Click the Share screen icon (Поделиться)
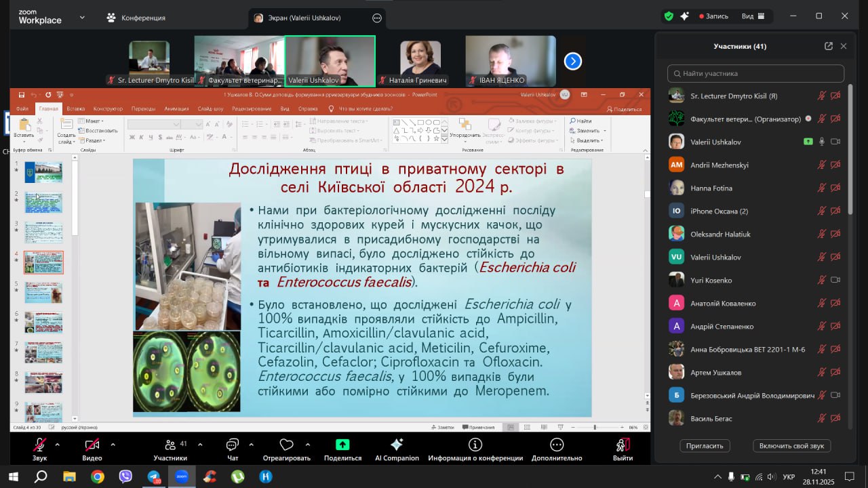 342,445
